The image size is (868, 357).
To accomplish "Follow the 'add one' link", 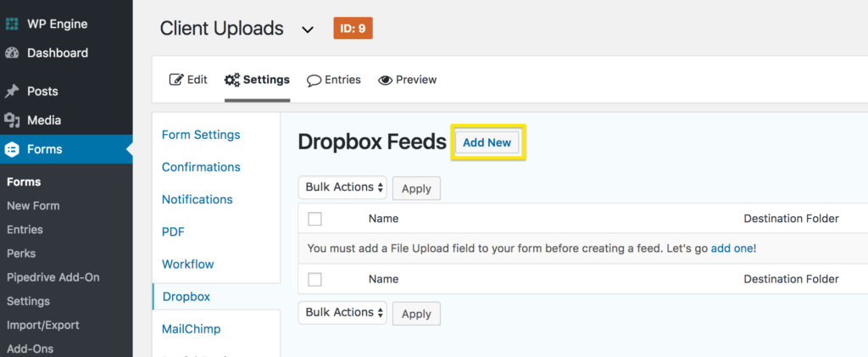I will tap(732, 248).
